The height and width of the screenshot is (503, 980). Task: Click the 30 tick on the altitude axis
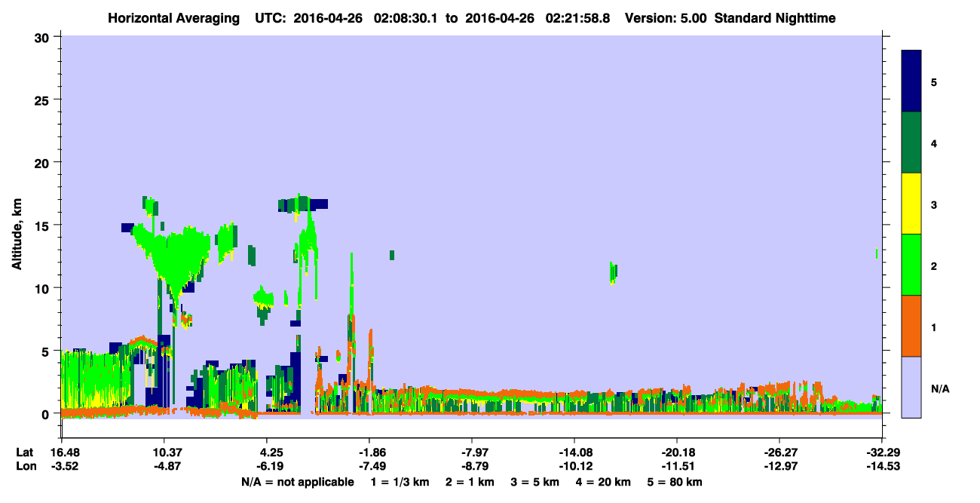pyautogui.click(x=43, y=37)
